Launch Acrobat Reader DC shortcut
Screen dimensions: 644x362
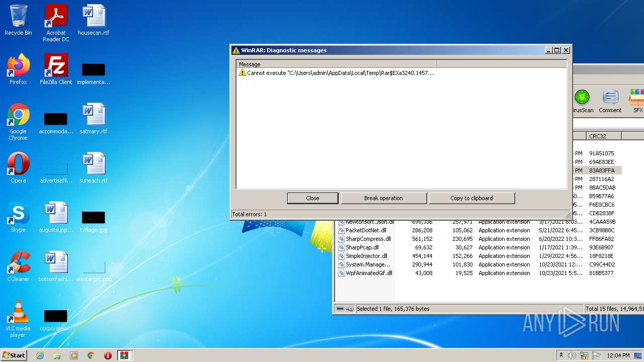pyautogui.click(x=56, y=24)
